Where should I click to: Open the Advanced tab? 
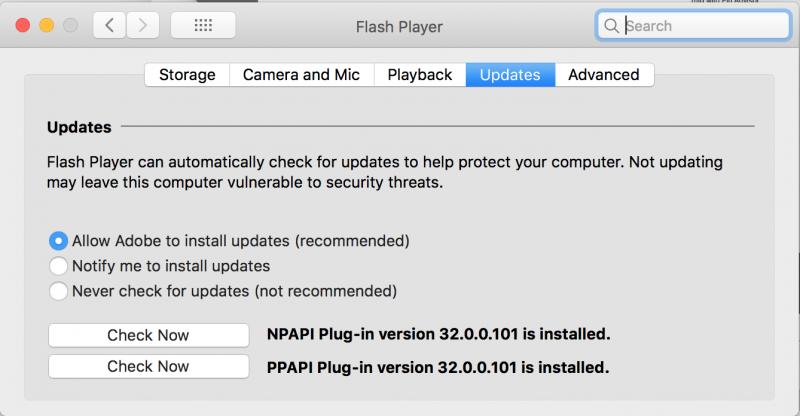pos(604,75)
